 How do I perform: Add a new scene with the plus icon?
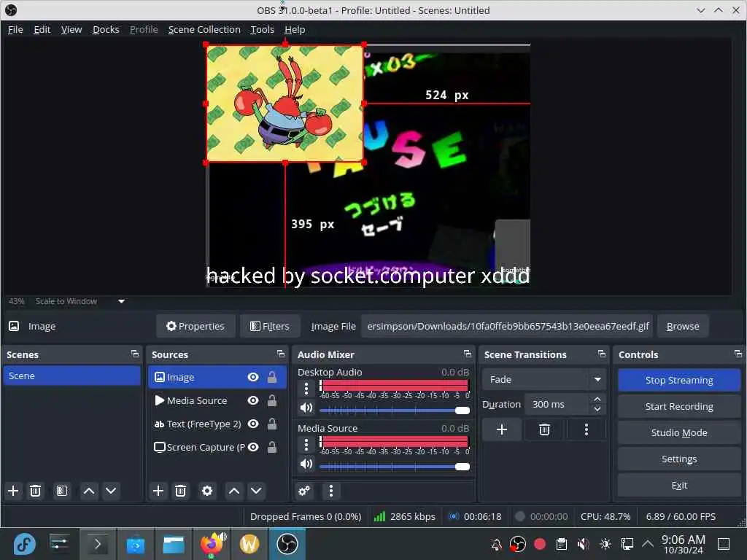pyautogui.click(x=13, y=491)
